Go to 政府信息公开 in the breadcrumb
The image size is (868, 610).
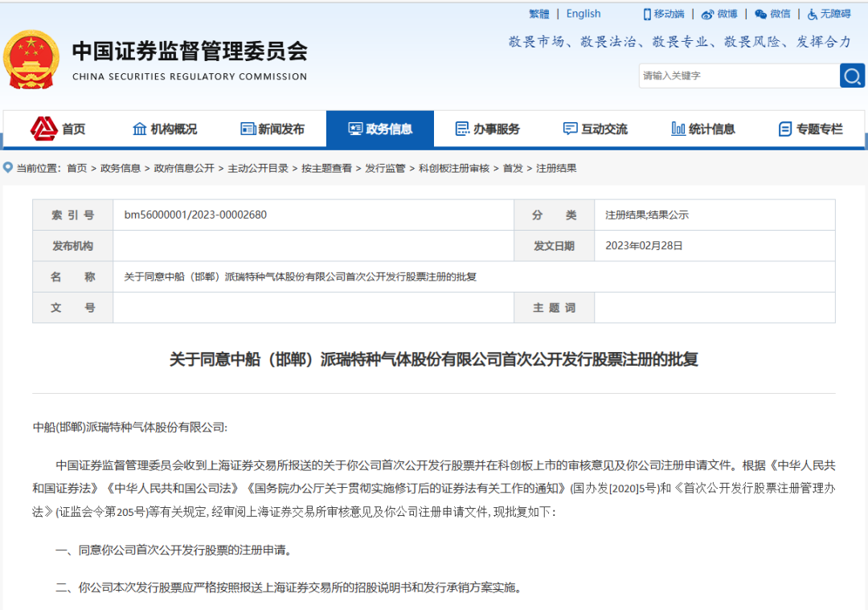184,168
